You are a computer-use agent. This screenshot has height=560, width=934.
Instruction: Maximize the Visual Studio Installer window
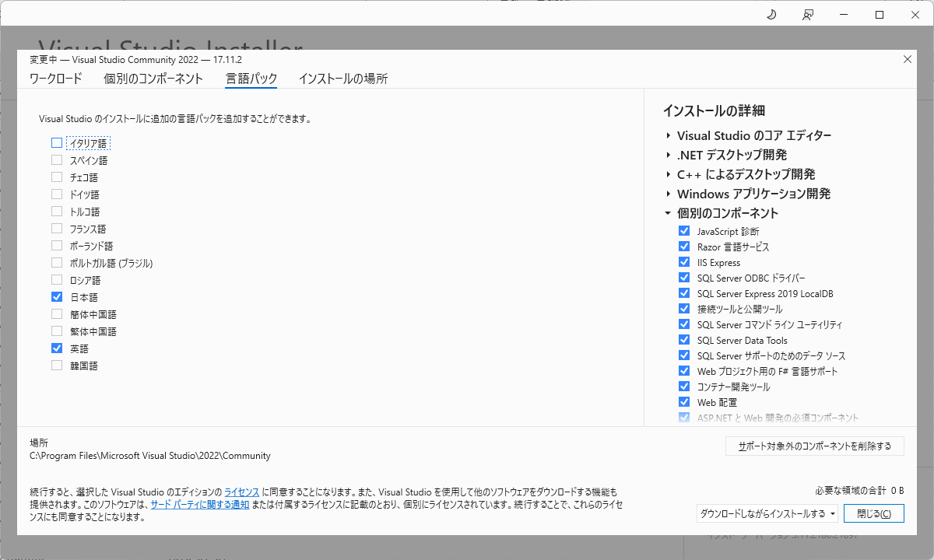pyautogui.click(x=880, y=15)
